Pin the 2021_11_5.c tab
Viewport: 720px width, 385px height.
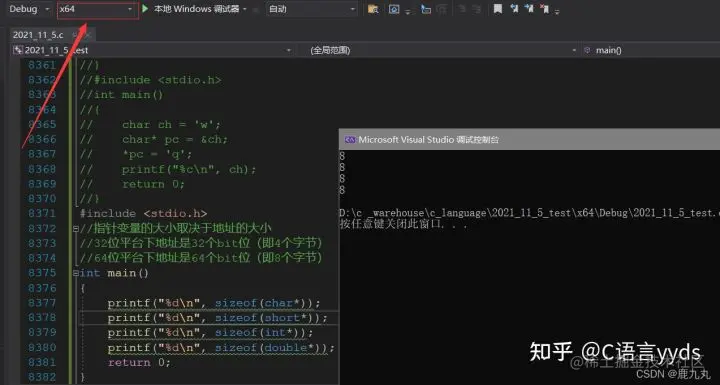pyautogui.click(x=74, y=35)
